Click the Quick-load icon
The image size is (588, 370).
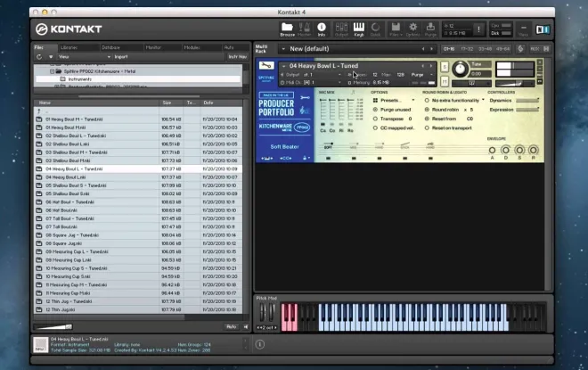point(375,29)
